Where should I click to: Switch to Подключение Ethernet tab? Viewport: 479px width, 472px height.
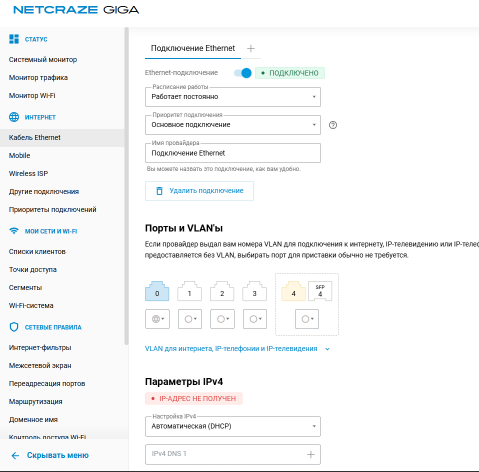click(193, 48)
